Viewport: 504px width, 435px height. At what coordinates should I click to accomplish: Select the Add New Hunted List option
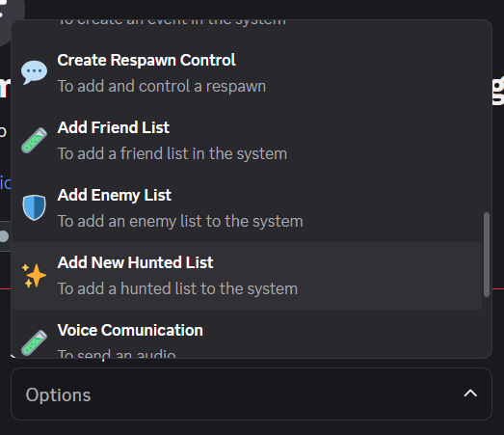(247, 276)
